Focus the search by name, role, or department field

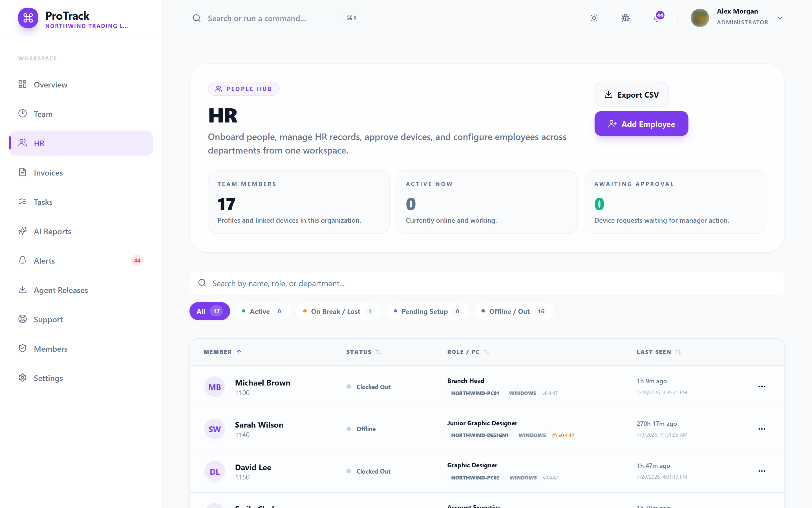487,283
